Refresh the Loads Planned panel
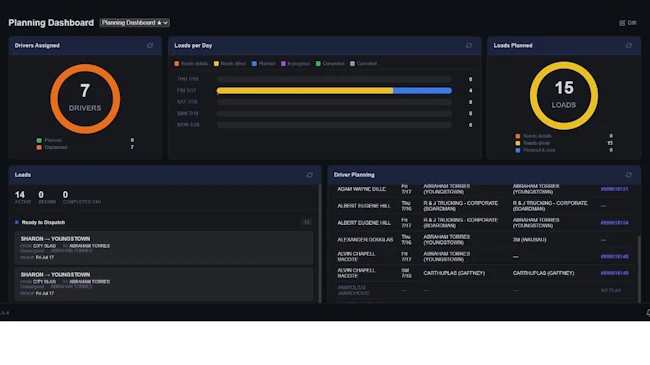 pyautogui.click(x=628, y=46)
